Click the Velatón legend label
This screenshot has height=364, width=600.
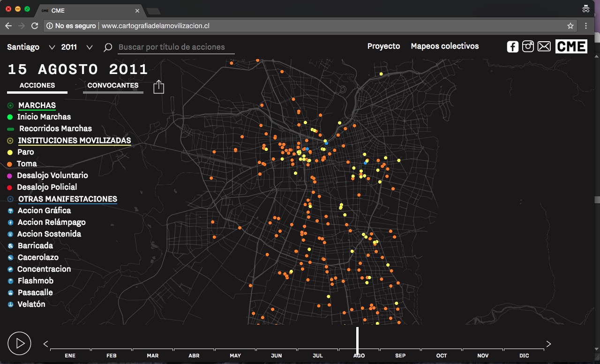(x=31, y=305)
